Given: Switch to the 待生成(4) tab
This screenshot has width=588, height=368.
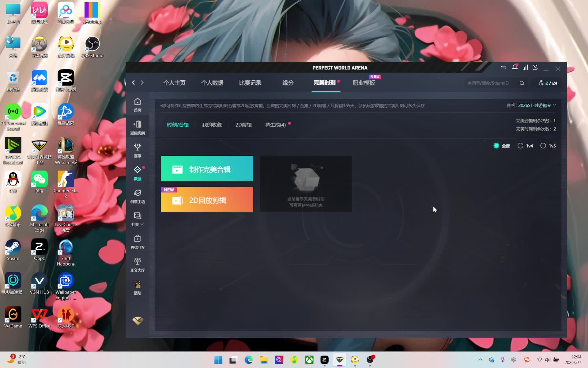Looking at the screenshot, I should (275, 125).
